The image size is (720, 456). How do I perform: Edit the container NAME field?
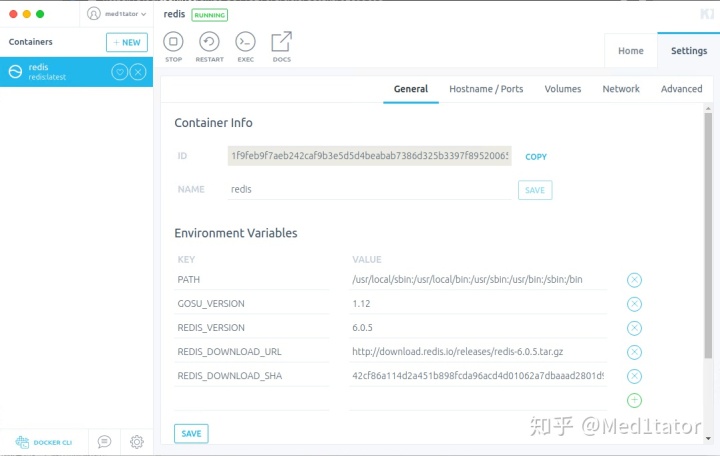369,189
